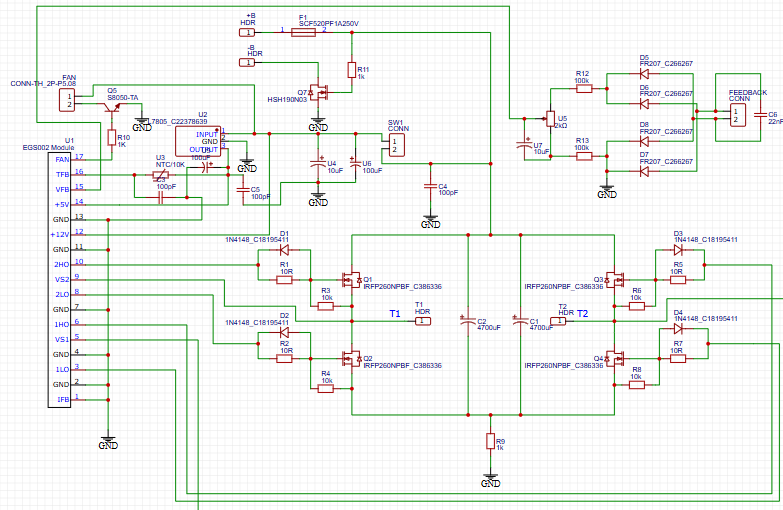Select the U6 100uF capacitor symbol
The image size is (783, 510).
(355, 163)
